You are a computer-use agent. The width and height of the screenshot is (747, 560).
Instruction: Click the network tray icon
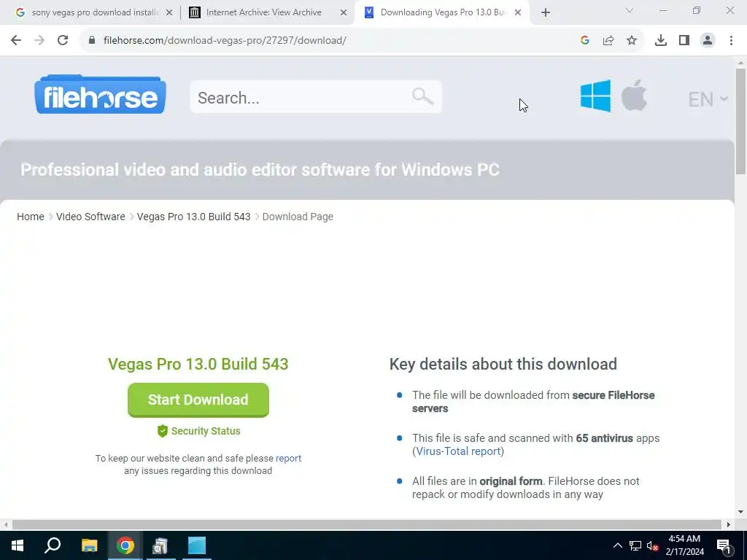[635, 545]
